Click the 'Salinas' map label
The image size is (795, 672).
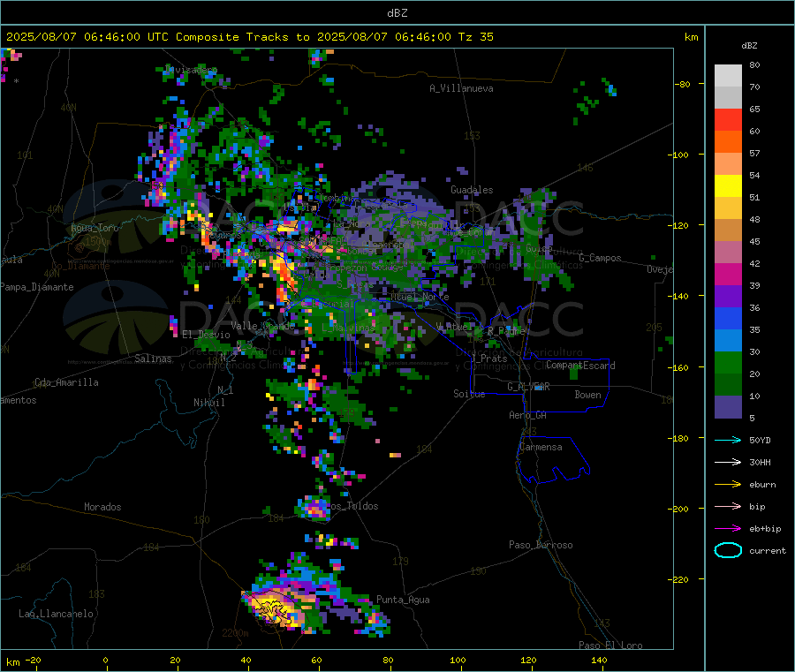pyautogui.click(x=153, y=359)
